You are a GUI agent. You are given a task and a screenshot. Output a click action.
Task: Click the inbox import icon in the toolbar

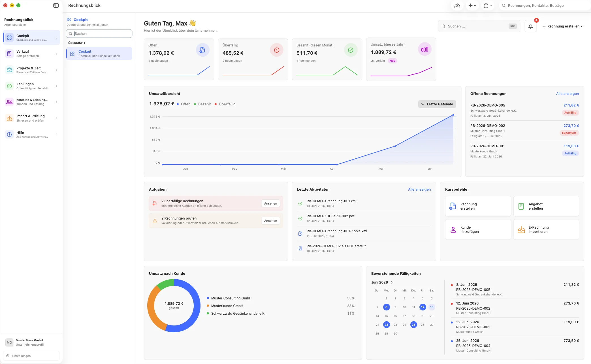coord(457,6)
